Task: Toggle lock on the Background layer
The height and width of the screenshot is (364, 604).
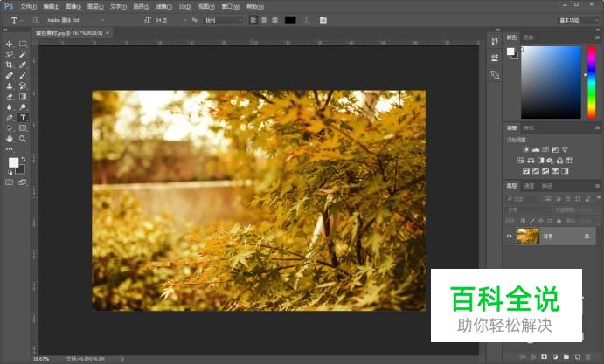Action: pos(587,236)
